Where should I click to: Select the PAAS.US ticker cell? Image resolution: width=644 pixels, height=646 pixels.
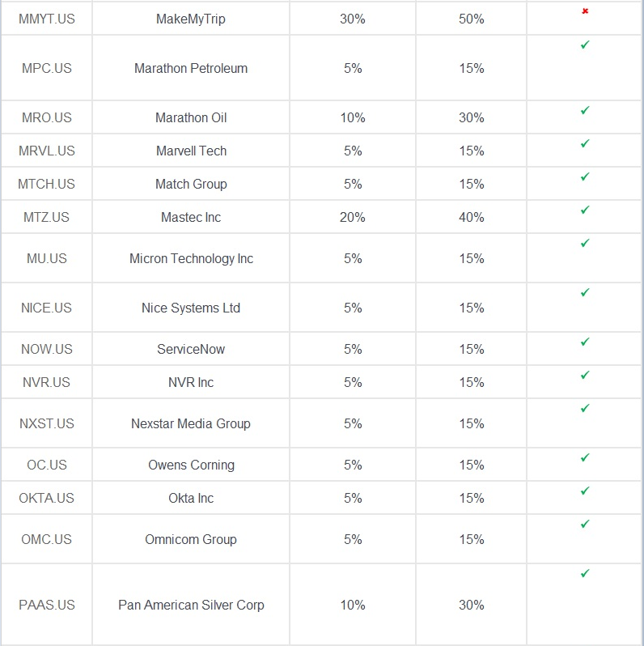(x=47, y=605)
